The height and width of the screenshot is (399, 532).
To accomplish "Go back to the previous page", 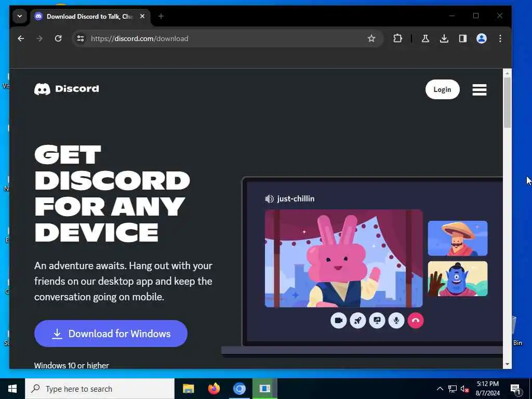I will [x=21, y=38].
